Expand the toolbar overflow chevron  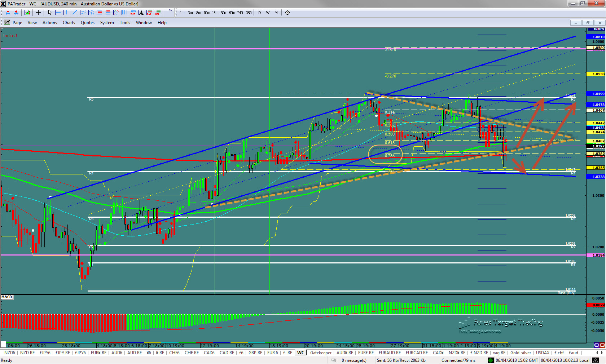[x=171, y=10]
